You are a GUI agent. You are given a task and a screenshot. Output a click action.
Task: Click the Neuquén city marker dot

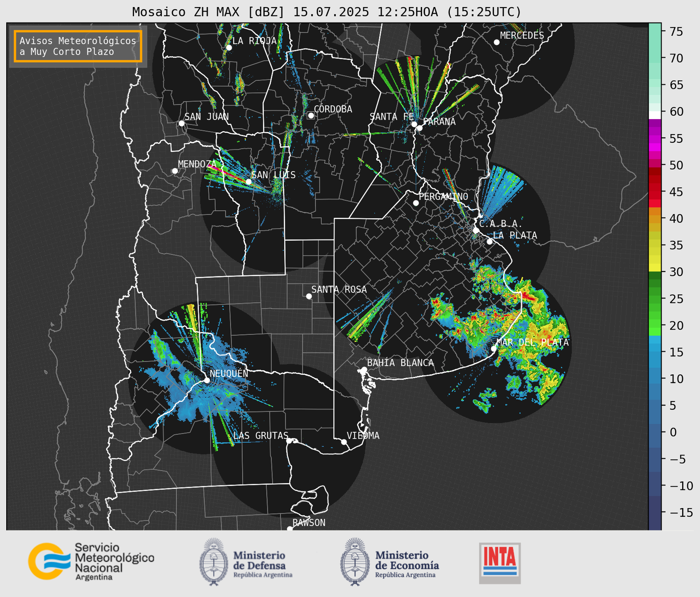pyautogui.click(x=207, y=380)
